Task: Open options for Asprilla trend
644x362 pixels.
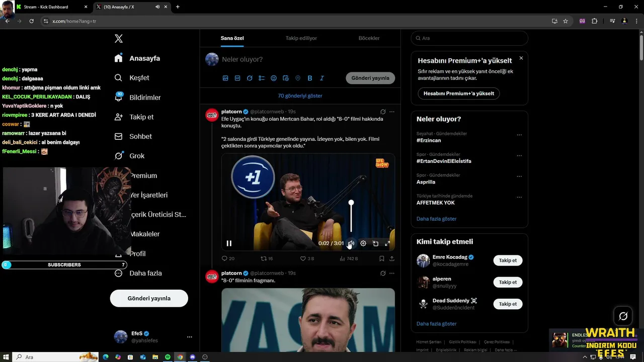Action: click(519, 176)
